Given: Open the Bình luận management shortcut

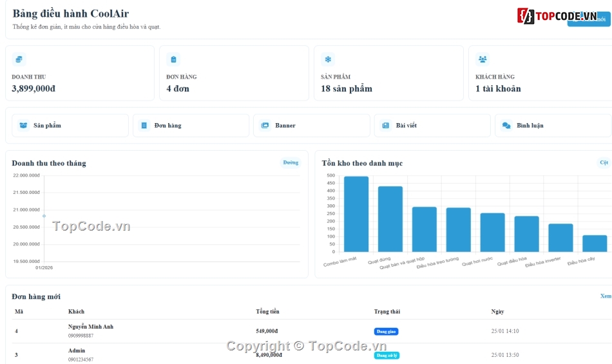Looking at the screenshot, I should point(553,125).
